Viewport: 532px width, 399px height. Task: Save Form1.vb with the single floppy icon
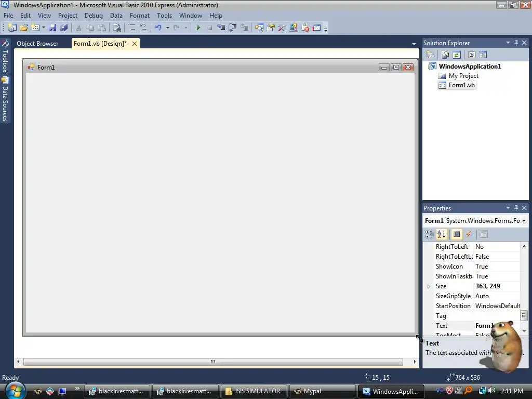click(x=52, y=28)
